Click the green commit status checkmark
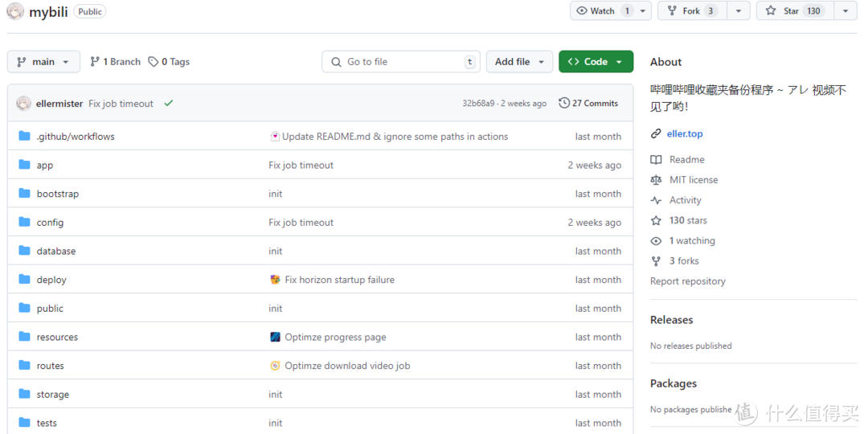This screenshot has height=434, width=868. tap(169, 103)
